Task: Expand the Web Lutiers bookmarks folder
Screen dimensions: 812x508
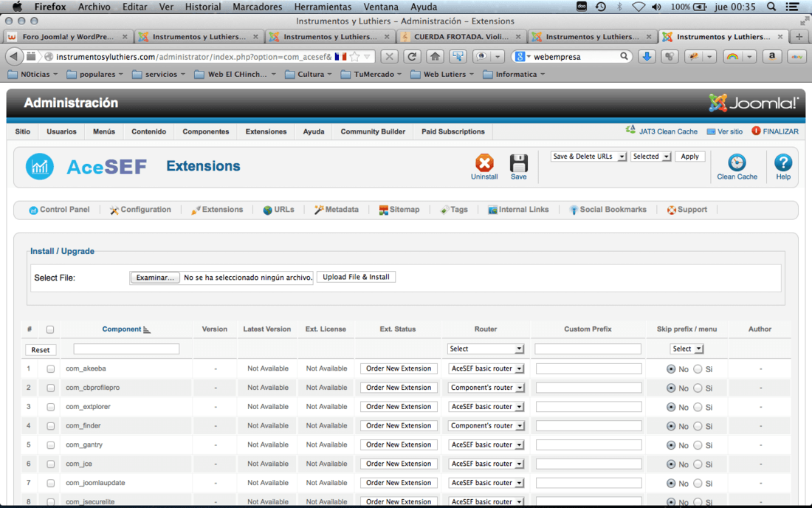Action: [x=442, y=74]
